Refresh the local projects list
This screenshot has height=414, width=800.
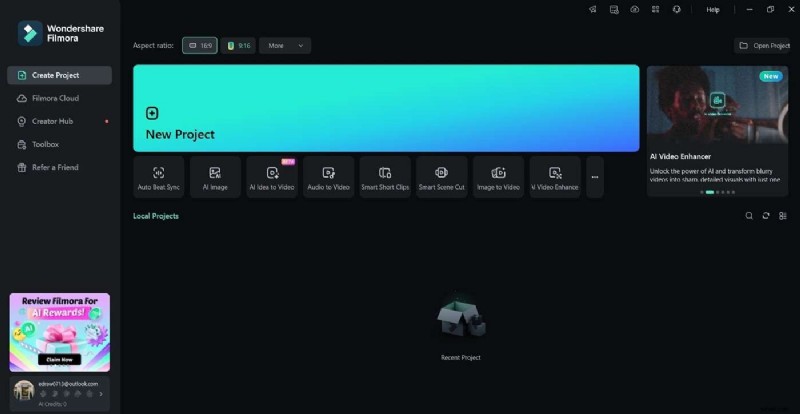766,216
